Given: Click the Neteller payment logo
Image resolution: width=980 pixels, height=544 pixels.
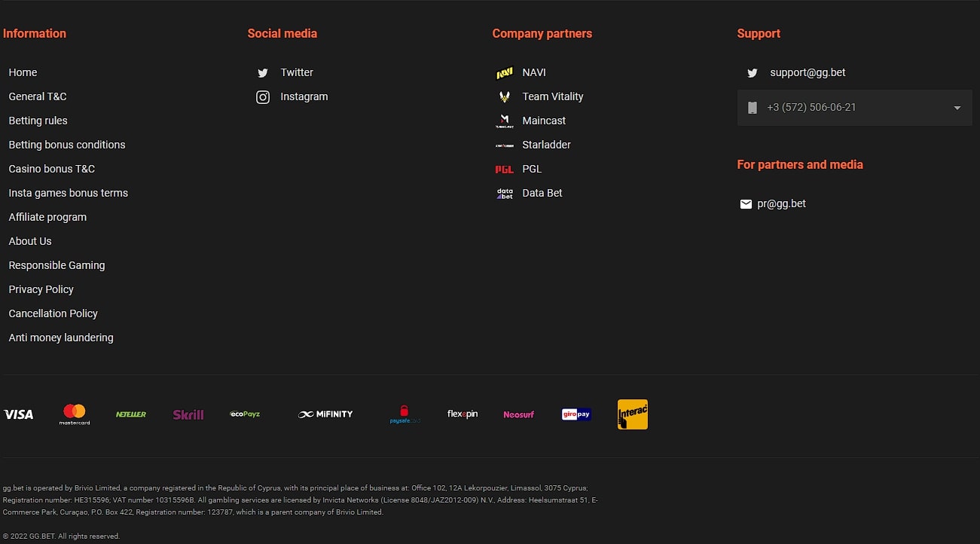Looking at the screenshot, I should pos(131,414).
